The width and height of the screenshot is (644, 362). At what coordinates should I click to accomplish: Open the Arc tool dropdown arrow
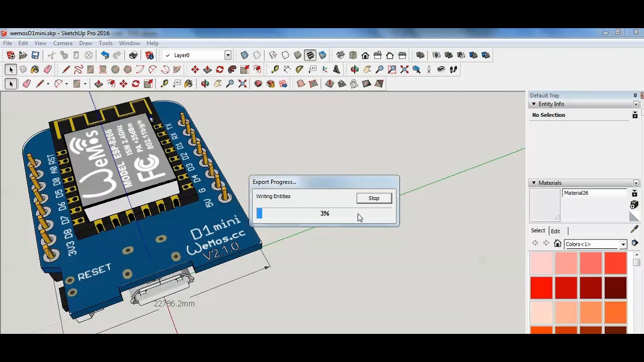tap(66, 84)
